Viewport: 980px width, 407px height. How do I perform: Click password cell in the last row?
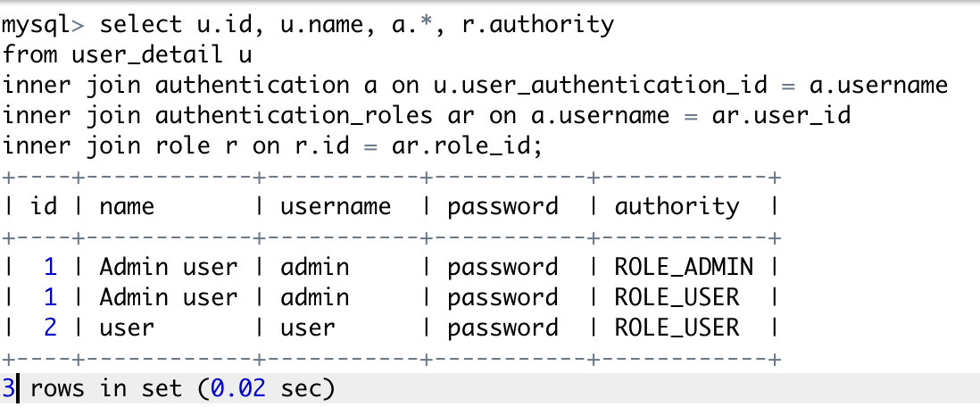[502, 328]
